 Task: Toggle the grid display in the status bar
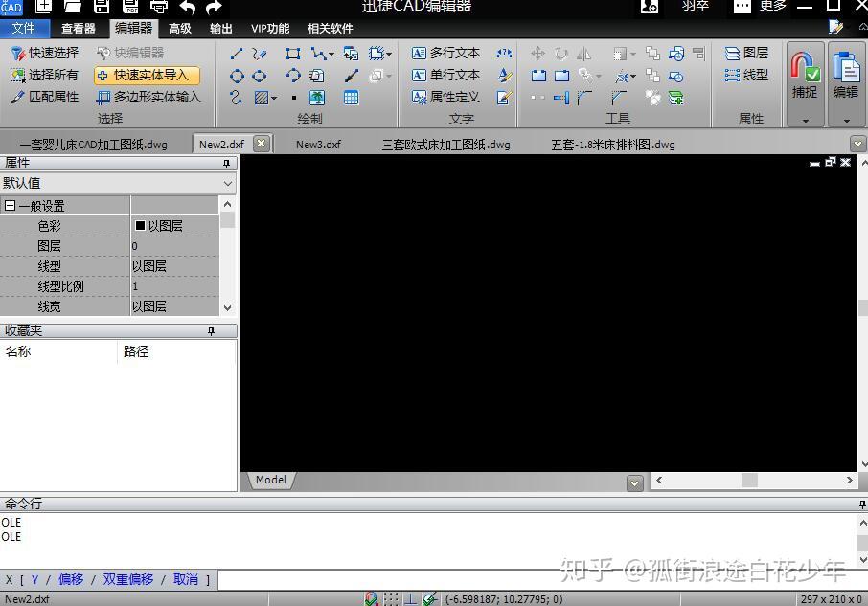point(389,597)
